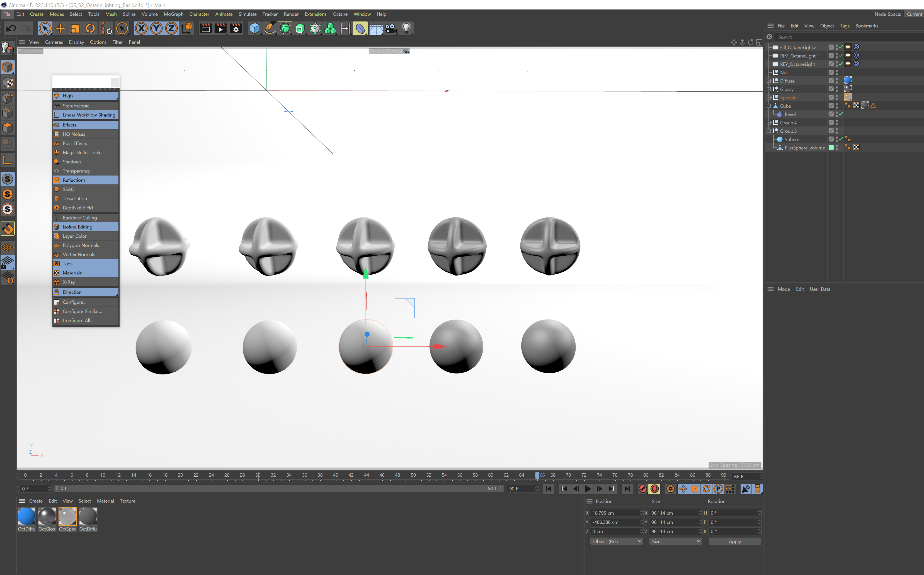Image resolution: width=924 pixels, height=575 pixels.
Task: Expand the Group4 object in outliner
Action: [769, 123]
